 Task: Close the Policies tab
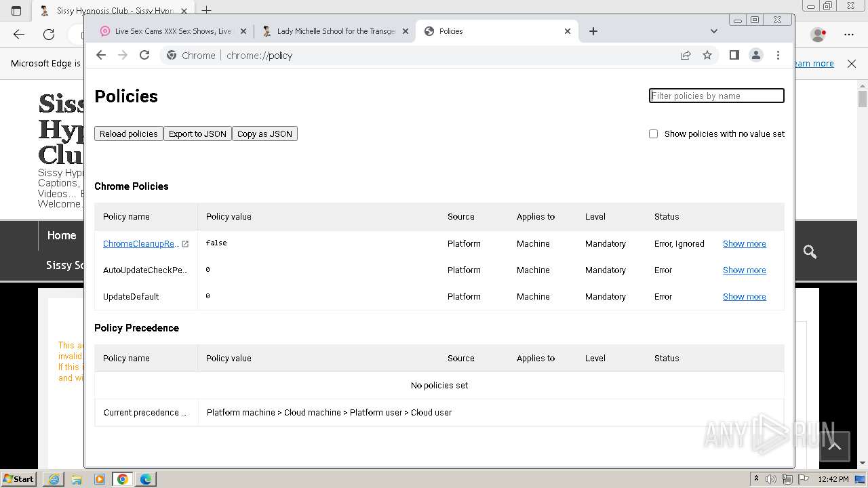568,31
